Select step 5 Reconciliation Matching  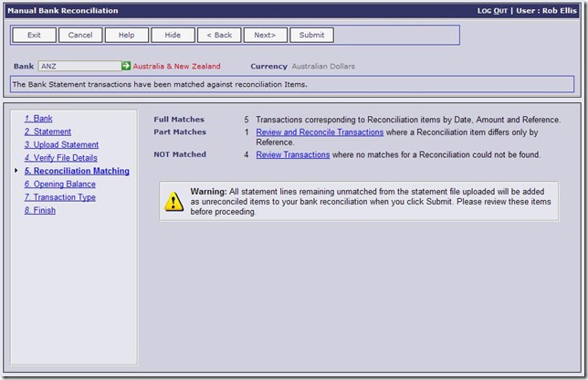(77, 171)
